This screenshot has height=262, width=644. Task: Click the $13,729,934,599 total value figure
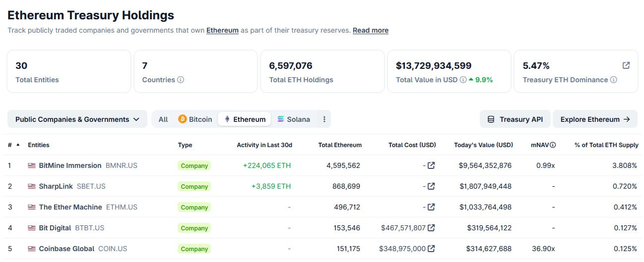[x=434, y=65]
